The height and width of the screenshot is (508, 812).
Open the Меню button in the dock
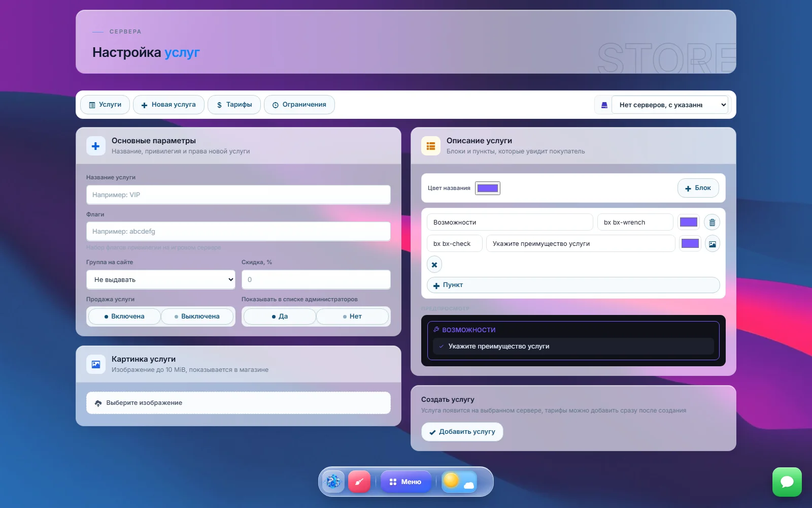(405, 482)
